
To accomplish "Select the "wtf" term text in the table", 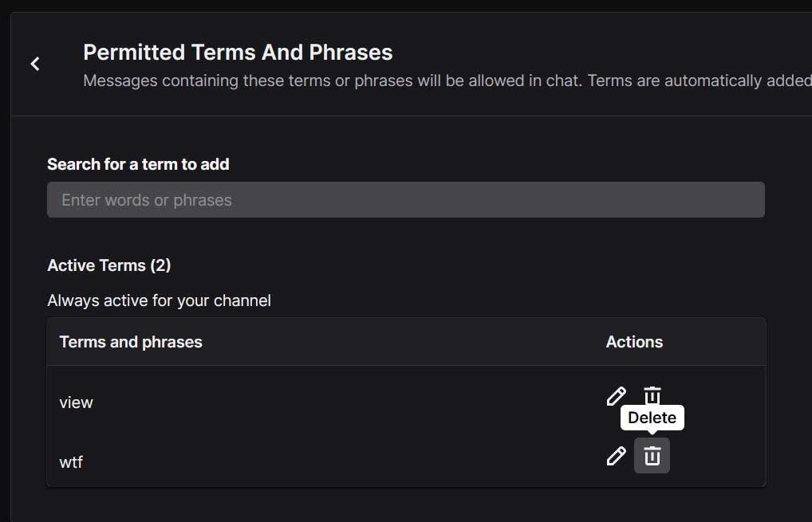I will click(x=71, y=461).
